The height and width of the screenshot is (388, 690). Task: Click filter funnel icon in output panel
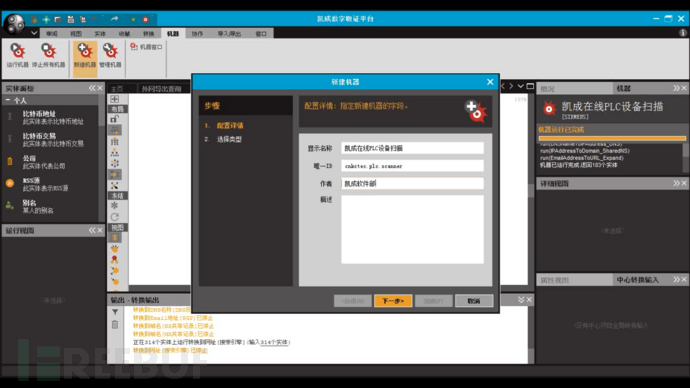tap(115, 312)
